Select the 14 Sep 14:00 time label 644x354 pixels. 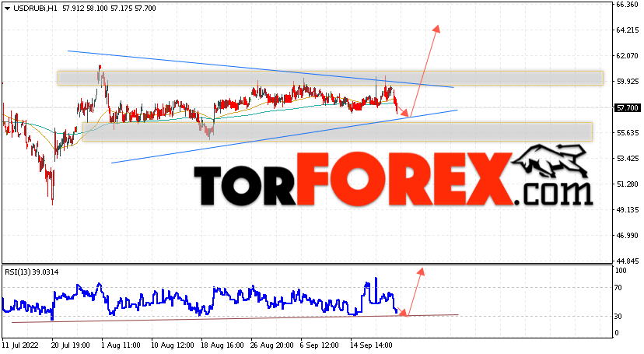[371, 345]
